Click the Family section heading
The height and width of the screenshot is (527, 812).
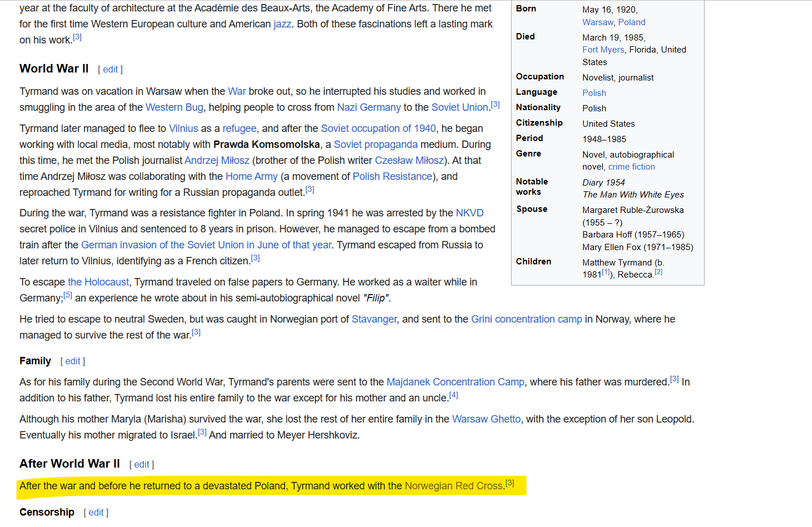click(x=35, y=361)
